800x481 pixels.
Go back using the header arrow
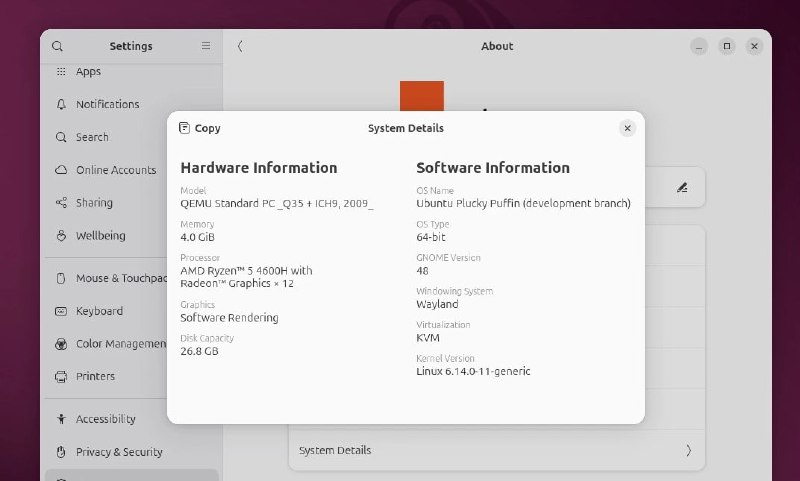tap(240, 46)
